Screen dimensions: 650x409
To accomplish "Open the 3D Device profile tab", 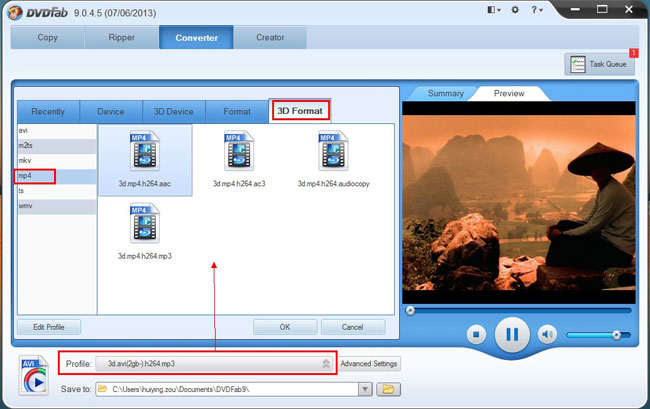I will point(174,111).
